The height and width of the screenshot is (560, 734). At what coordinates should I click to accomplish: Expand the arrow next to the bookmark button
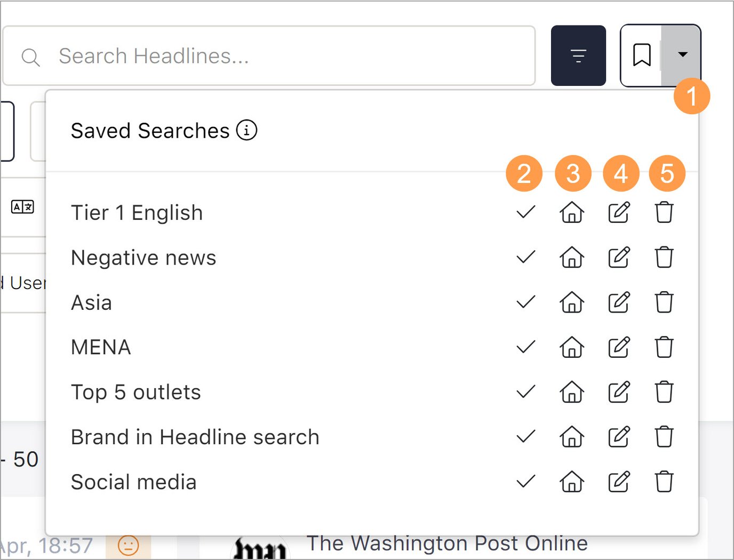[x=683, y=55]
